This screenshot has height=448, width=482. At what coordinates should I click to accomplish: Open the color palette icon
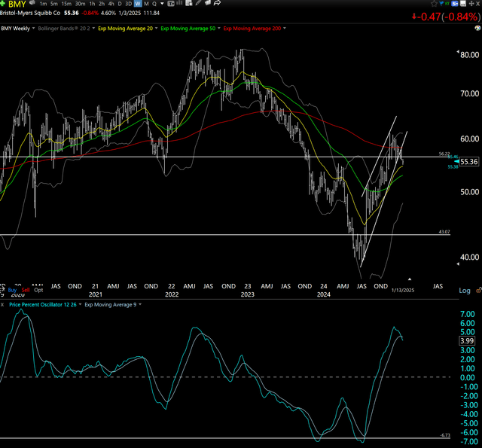(x=477, y=28)
